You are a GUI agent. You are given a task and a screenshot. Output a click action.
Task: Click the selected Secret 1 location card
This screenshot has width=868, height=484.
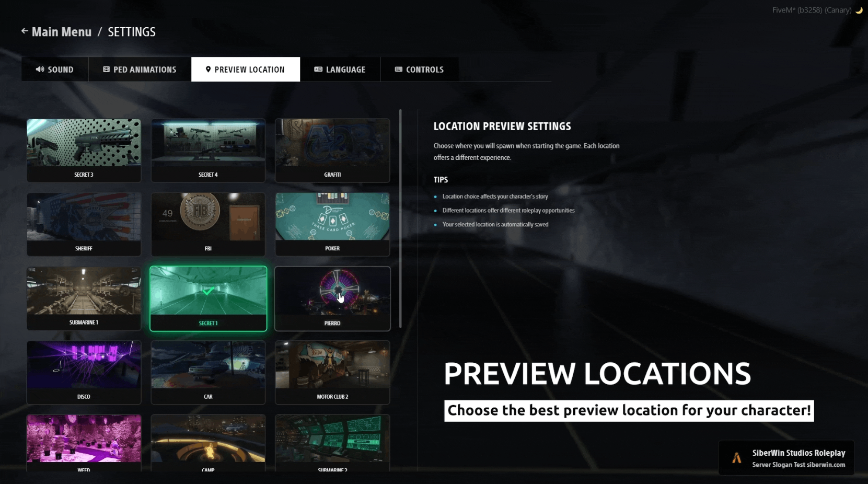[x=208, y=298]
